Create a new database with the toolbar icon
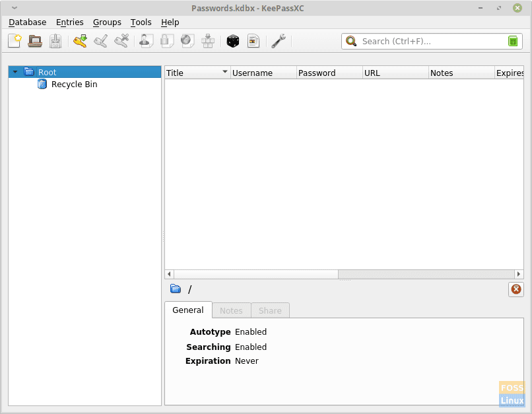532x414 pixels. 15,40
